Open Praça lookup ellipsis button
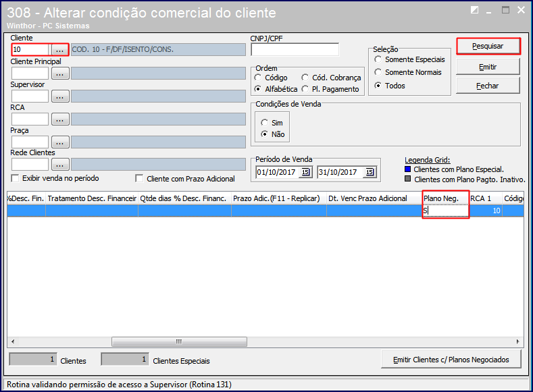 [60, 142]
